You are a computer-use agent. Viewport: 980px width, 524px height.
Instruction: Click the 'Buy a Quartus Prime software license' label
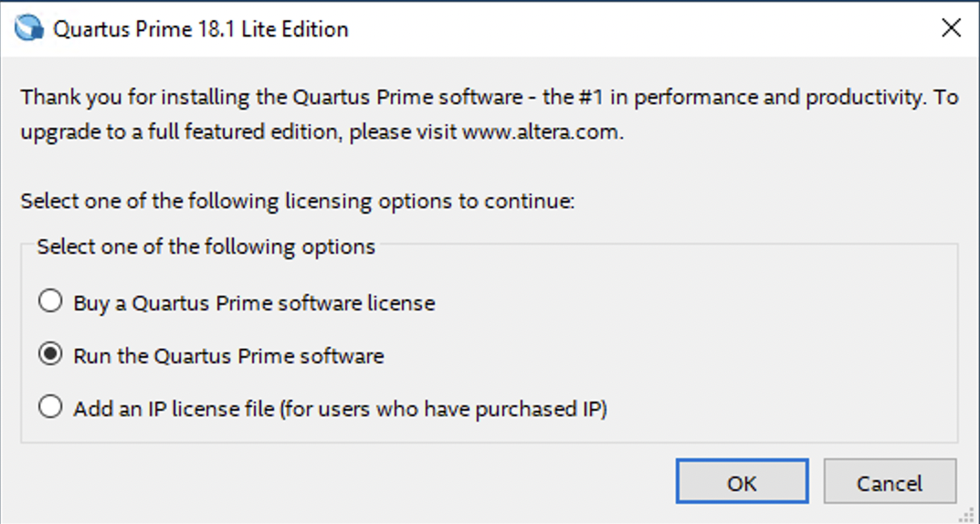tap(254, 303)
